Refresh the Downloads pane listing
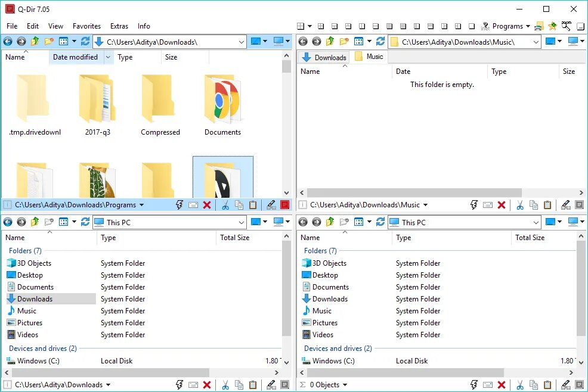This screenshot has height=392, width=588. [85, 42]
